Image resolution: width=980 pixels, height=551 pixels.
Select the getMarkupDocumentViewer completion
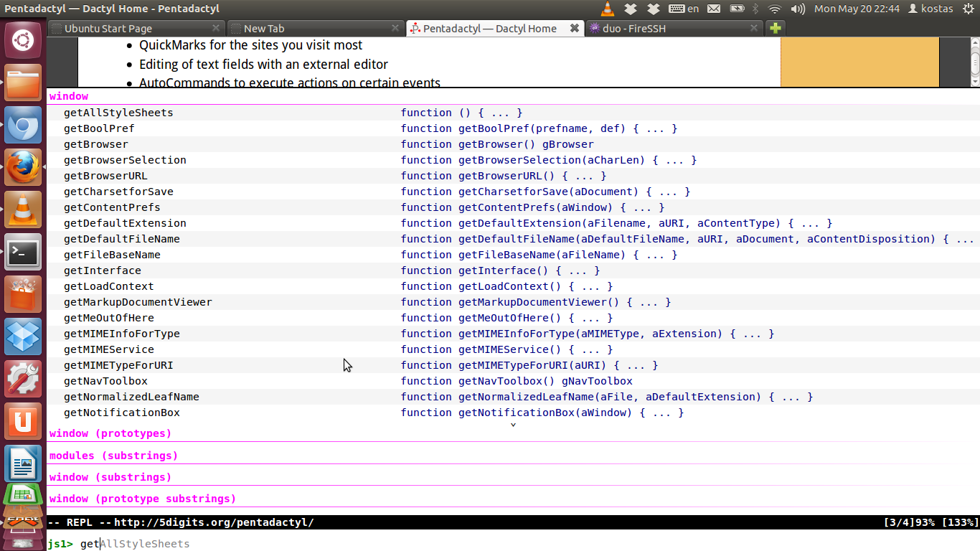click(x=513, y=302)
